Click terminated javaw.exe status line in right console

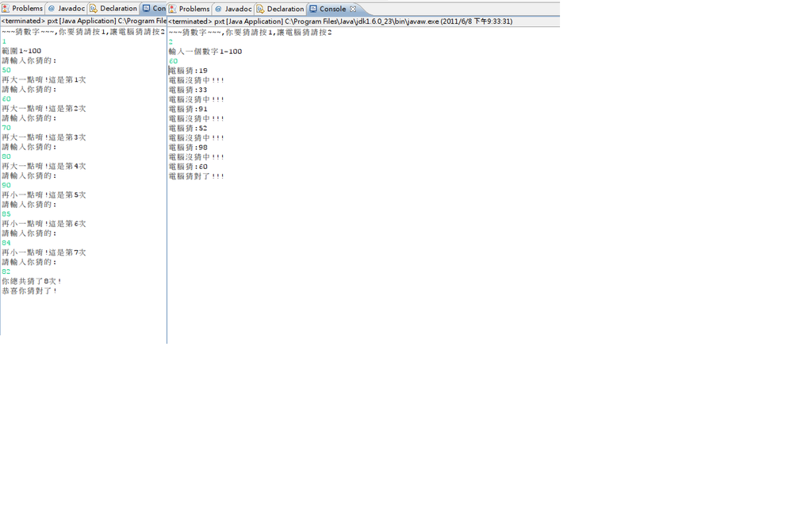pos(340,21)
